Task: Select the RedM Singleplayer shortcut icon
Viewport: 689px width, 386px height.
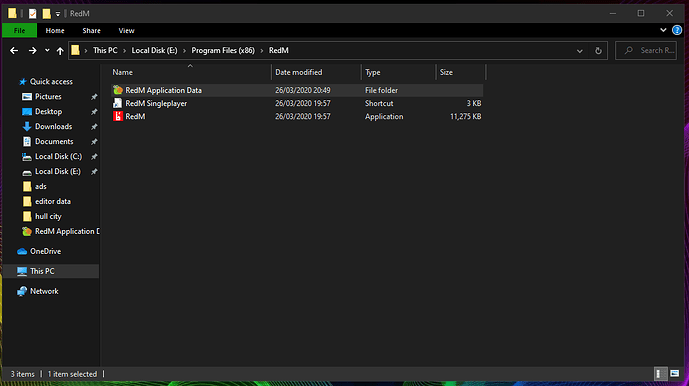Action: 117,103
